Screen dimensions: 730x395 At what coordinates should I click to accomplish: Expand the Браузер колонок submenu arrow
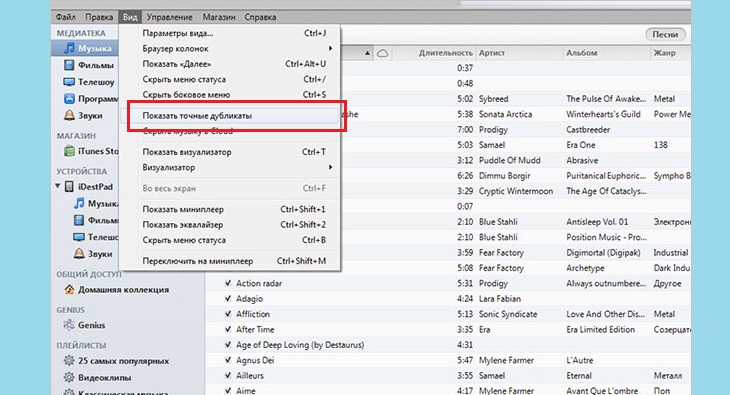[x=330, y=48]
